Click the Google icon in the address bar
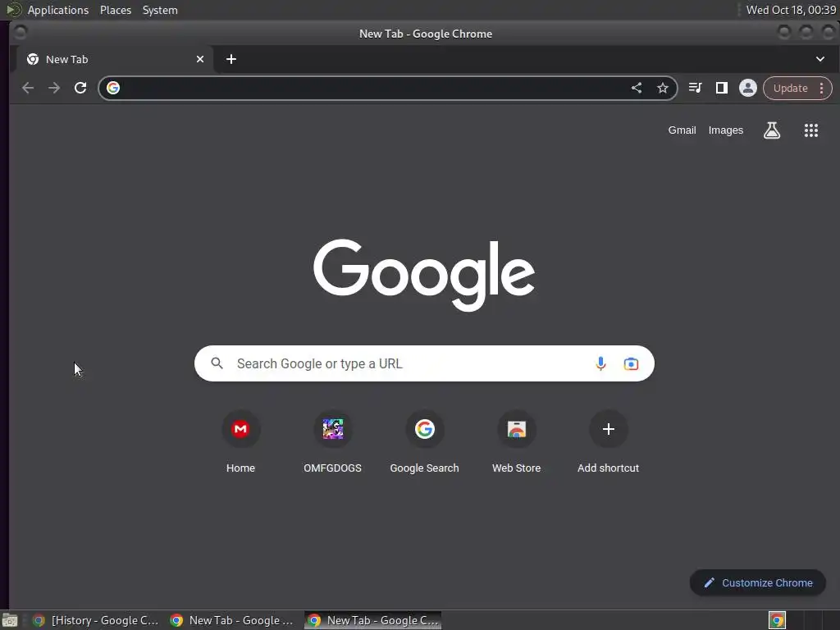 [x=113, y=88]
